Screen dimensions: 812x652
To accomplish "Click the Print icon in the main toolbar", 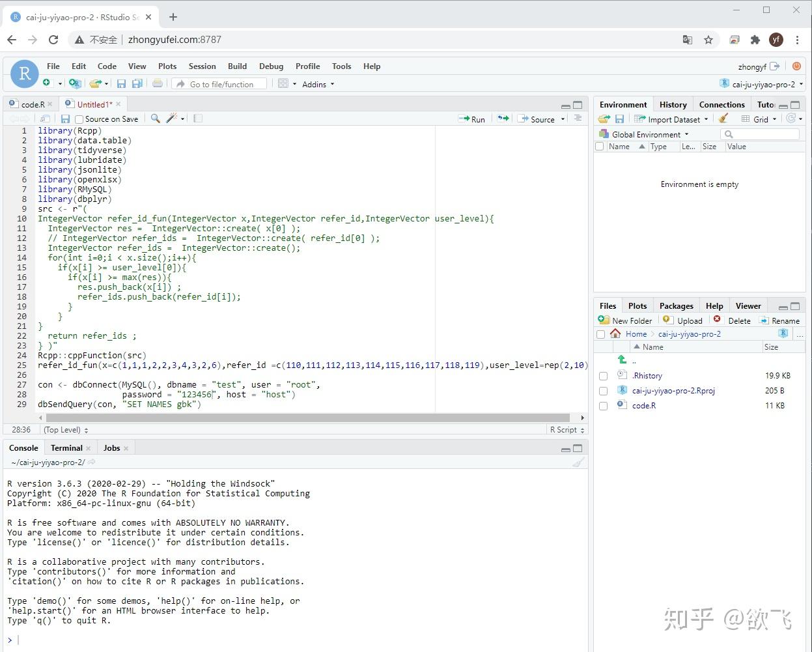I will tap(157, 83).
